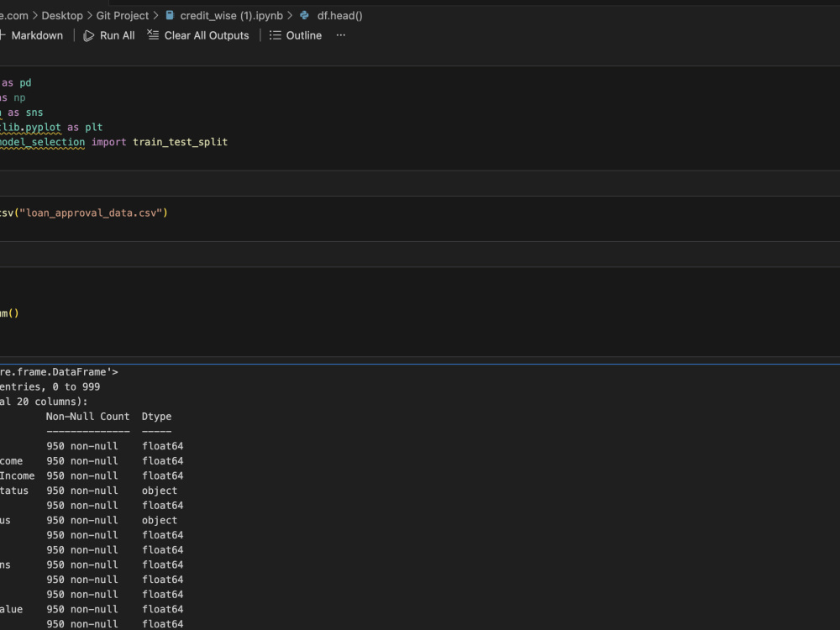
Task: Click the Python icon beside df.head()
Action: coord(304,15)
